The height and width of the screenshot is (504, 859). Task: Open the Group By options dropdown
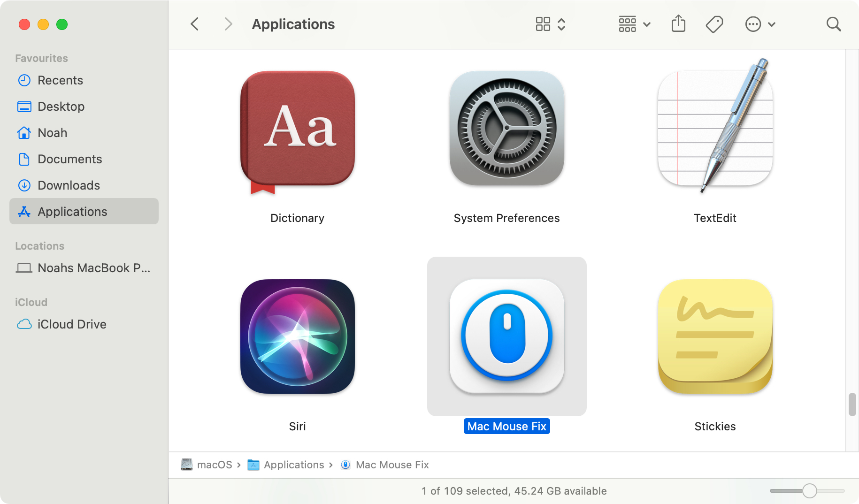[635, 24]
